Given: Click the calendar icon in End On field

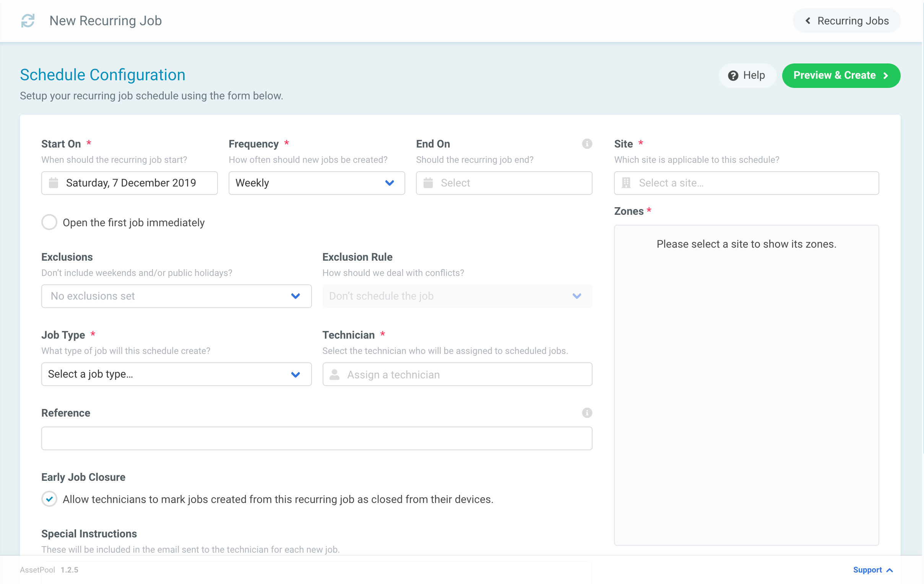Looking at the screenshot, I should click(x=428, y=183).
